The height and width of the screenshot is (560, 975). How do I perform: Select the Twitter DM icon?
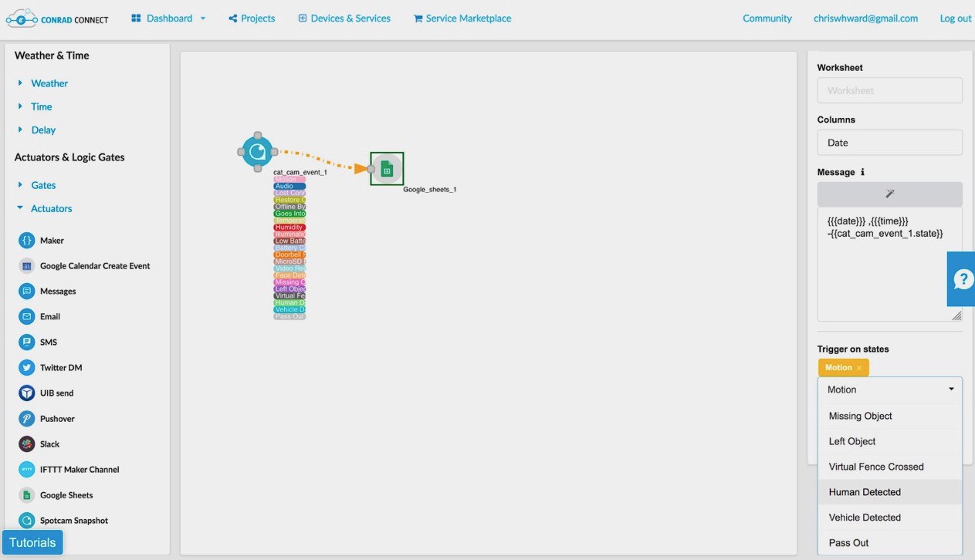pyautogui.click(x=27, y=368)
